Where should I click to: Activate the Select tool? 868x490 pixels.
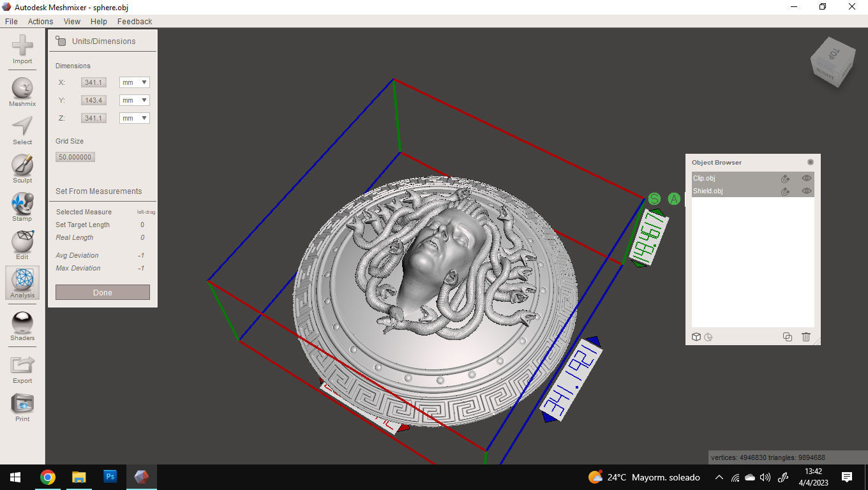tap(22, 130)
